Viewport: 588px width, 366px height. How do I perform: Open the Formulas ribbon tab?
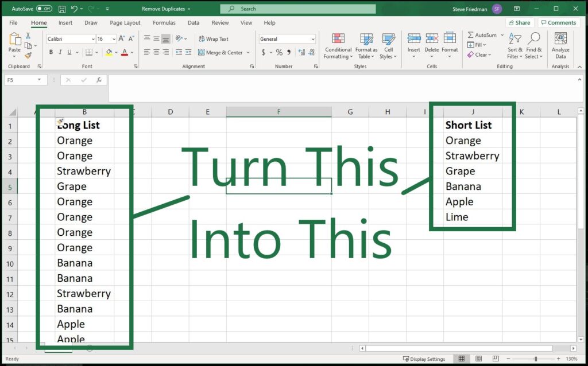(x=164, y=23)
